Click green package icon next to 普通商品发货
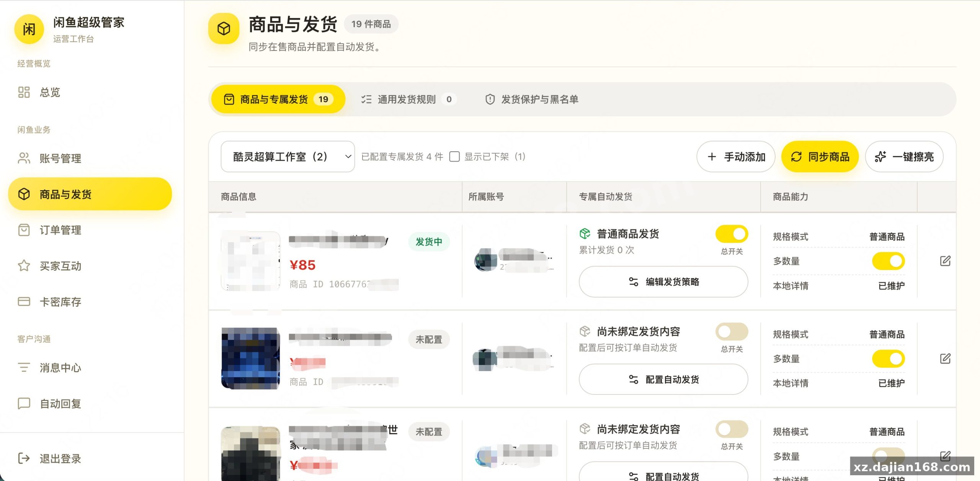Screen dimensions: 980x481 pos(585,234)
